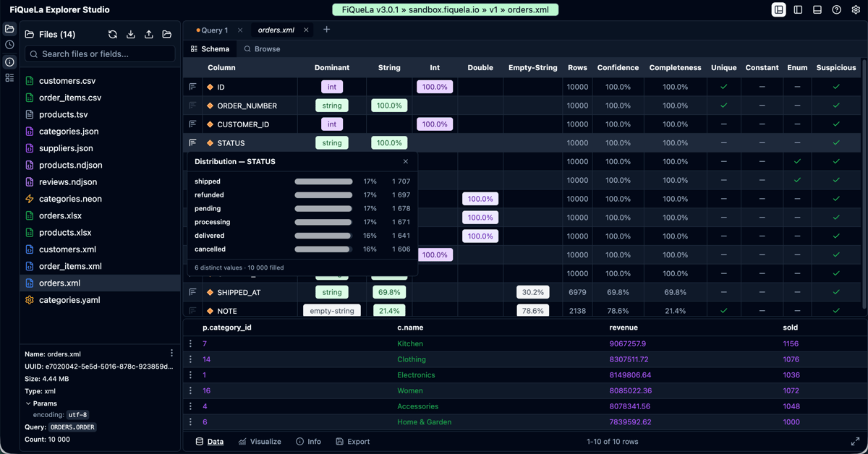This screenshot has width=868, height=454.
Task: Open the Files explorer sidebar icon
Action: click(x=9, y=29)
